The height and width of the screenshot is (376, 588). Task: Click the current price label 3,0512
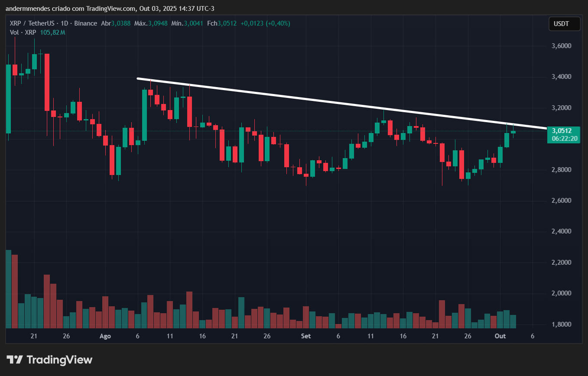pyautogui.click(x=562, y=130)
